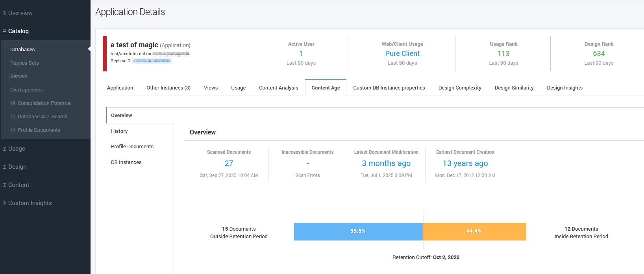Screen dimensions: 644x274
Task: Switch to the Design Complexity tab
Action: tap(460, 88)
